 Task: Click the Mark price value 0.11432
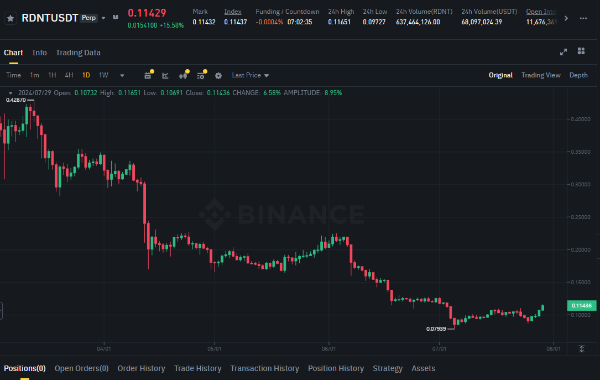click(x=204, y=22)
